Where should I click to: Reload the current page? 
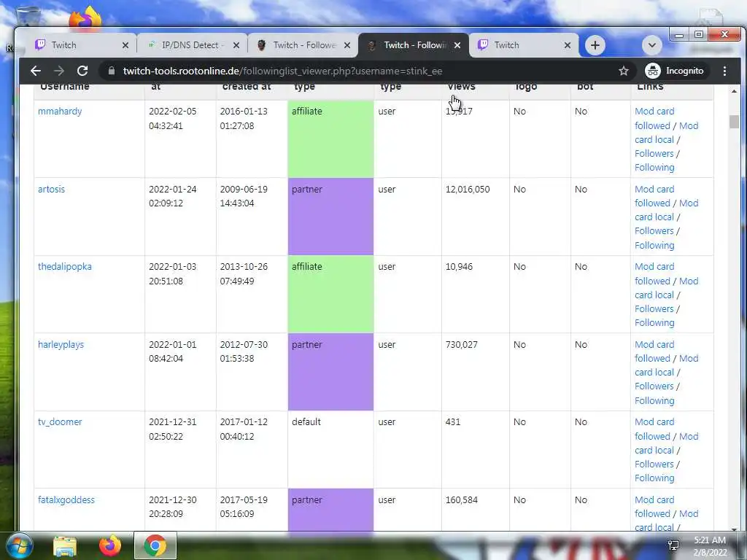pos(82,71)
